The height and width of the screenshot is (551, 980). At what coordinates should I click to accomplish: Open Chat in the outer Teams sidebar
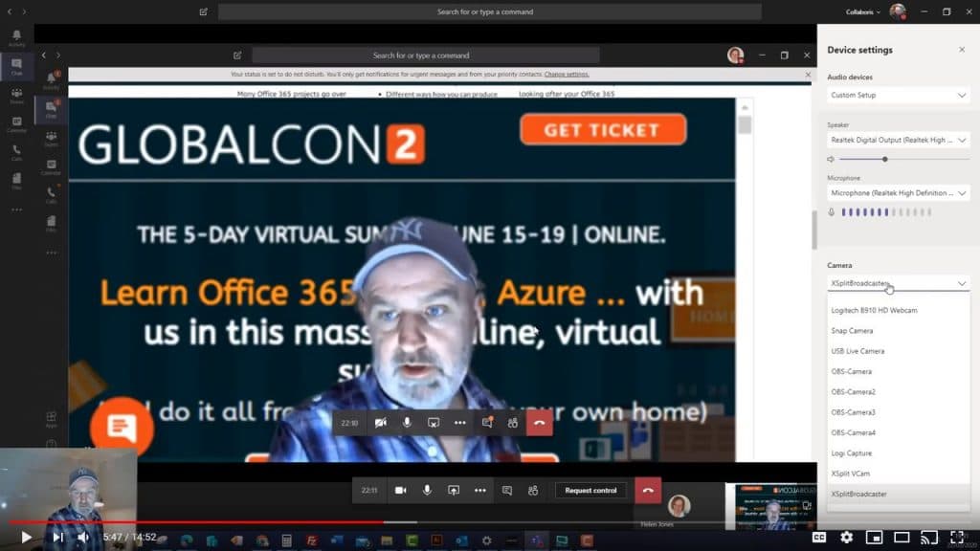point(17,66)
